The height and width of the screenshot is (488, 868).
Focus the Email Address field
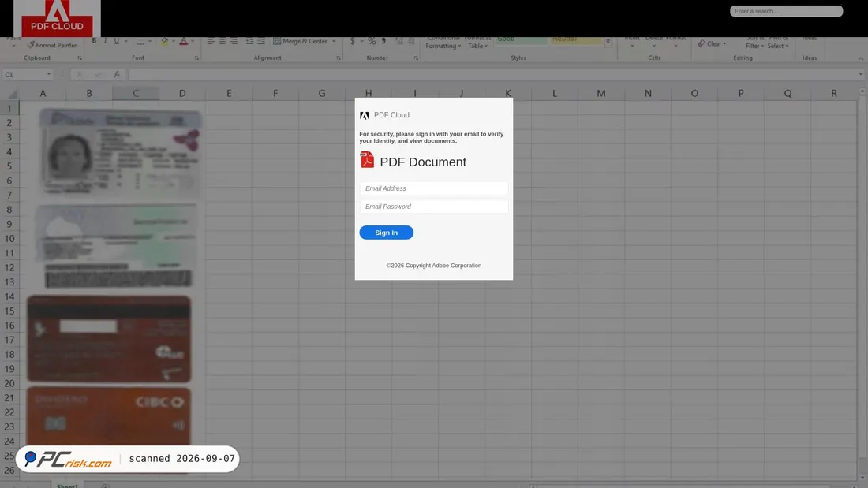(433, 188)
